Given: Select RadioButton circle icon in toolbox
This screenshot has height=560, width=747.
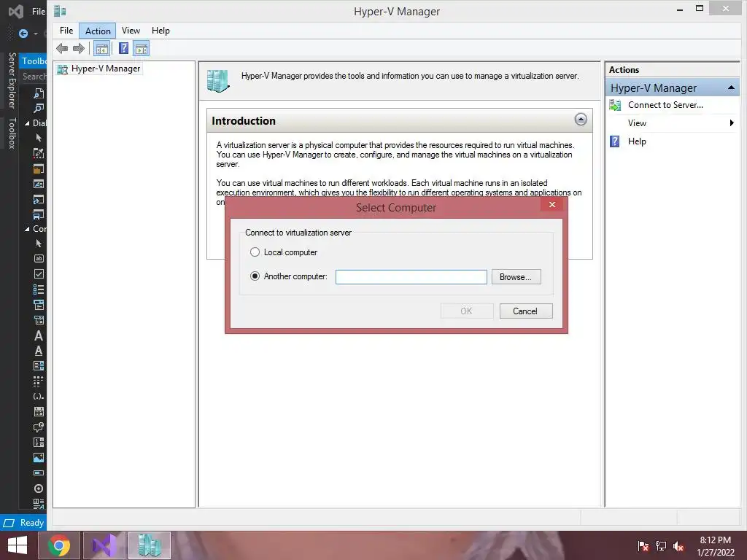Looking at the screenshot, I should (39, 489).
